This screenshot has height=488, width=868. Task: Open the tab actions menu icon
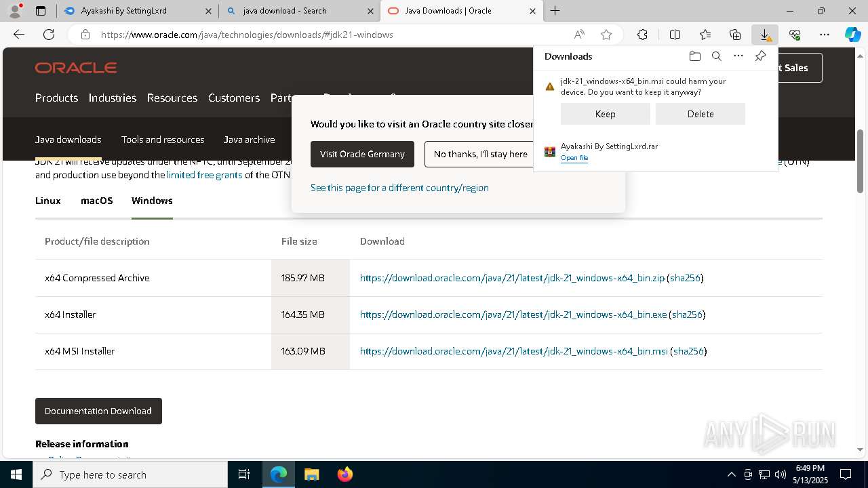41,11
